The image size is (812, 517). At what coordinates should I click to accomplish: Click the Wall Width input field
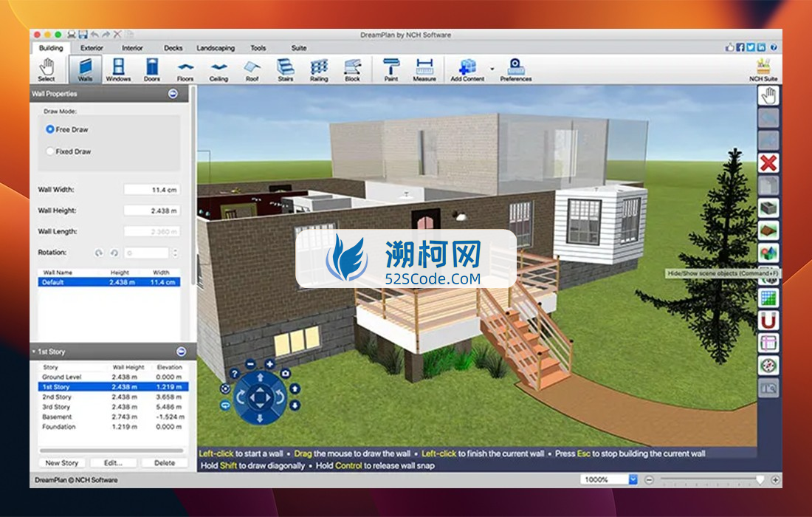[x=152, y=190]
